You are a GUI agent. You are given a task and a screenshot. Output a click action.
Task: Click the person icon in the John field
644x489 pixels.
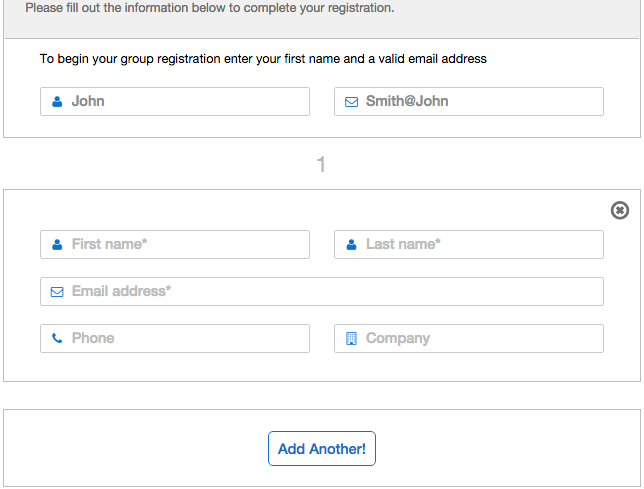click(x=57, y=101)
